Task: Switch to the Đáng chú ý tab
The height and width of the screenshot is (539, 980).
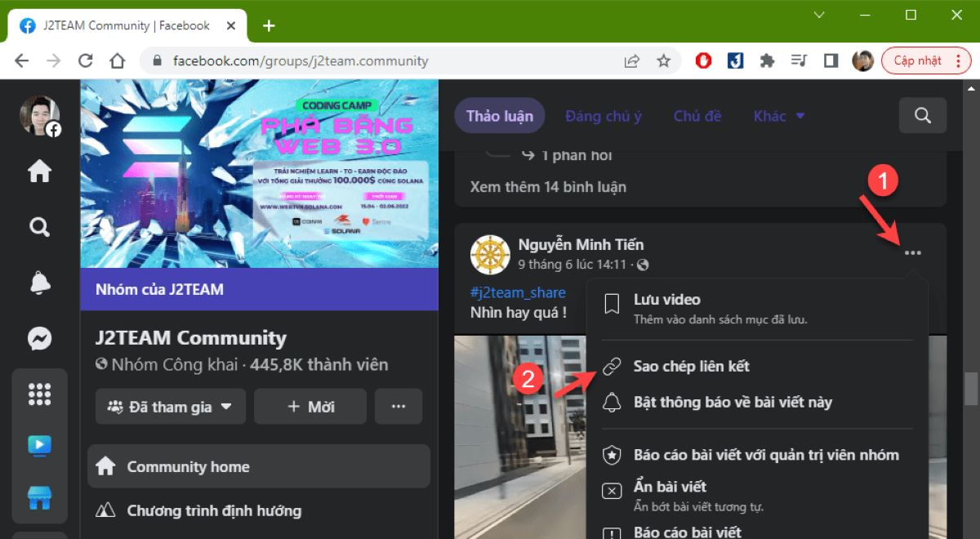Action: click(x=604, y=116)
